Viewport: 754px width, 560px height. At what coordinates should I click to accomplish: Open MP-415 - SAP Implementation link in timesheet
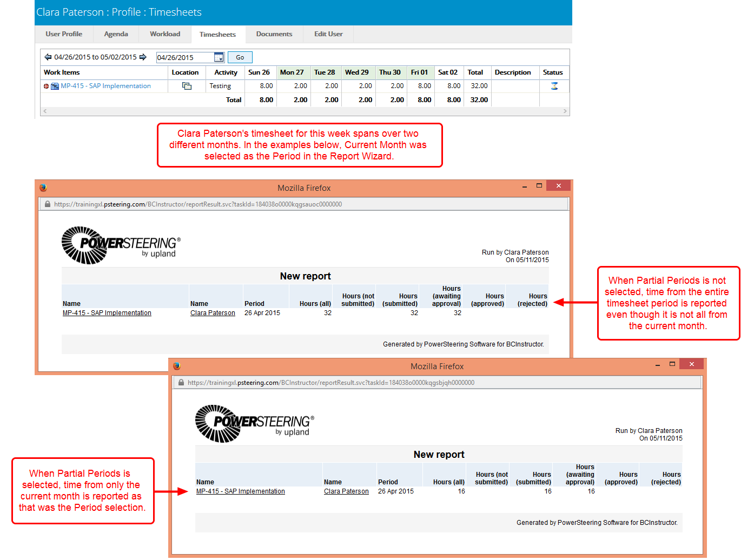[x=106, y=86]
